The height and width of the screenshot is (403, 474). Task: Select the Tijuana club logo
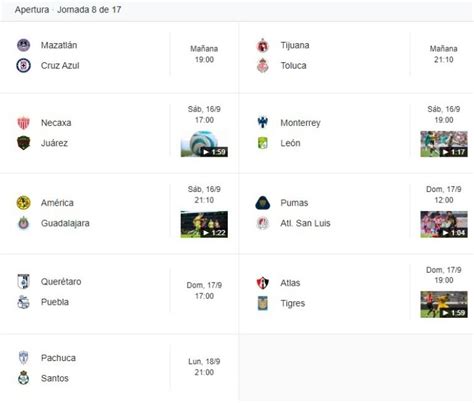(263, 45)
